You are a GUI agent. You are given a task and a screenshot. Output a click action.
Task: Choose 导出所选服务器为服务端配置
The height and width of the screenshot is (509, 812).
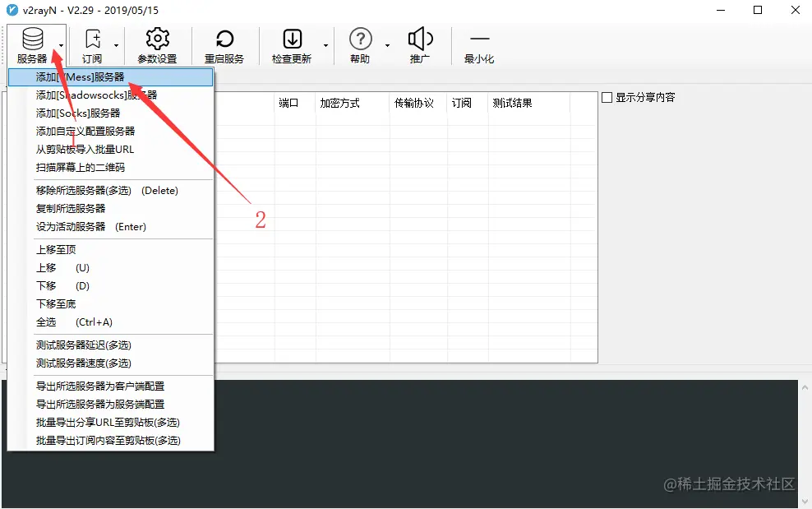pos(110,405)
